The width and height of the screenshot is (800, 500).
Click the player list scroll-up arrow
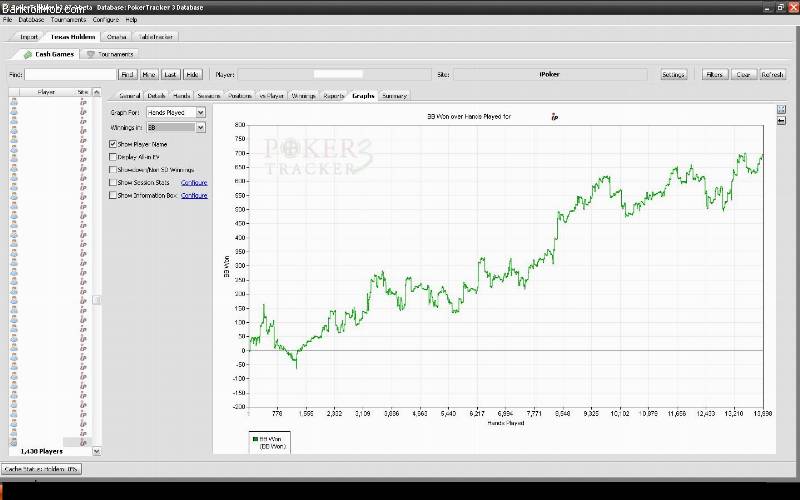click(96, 92)
